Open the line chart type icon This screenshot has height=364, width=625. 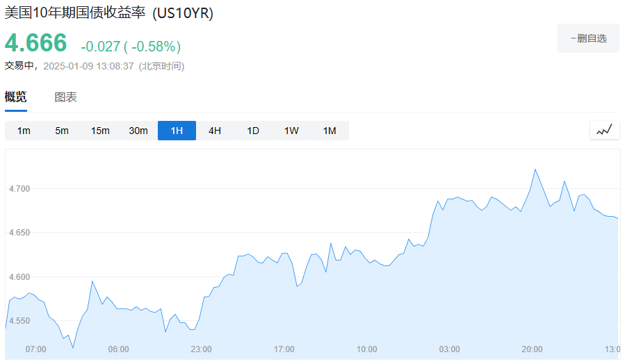click(x=604, y=130)
